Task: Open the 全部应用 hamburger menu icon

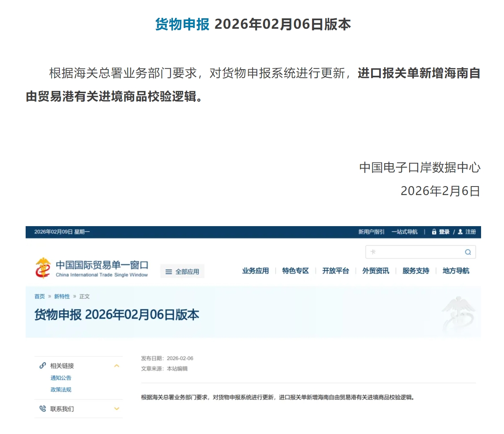Action: click(168, 271)
